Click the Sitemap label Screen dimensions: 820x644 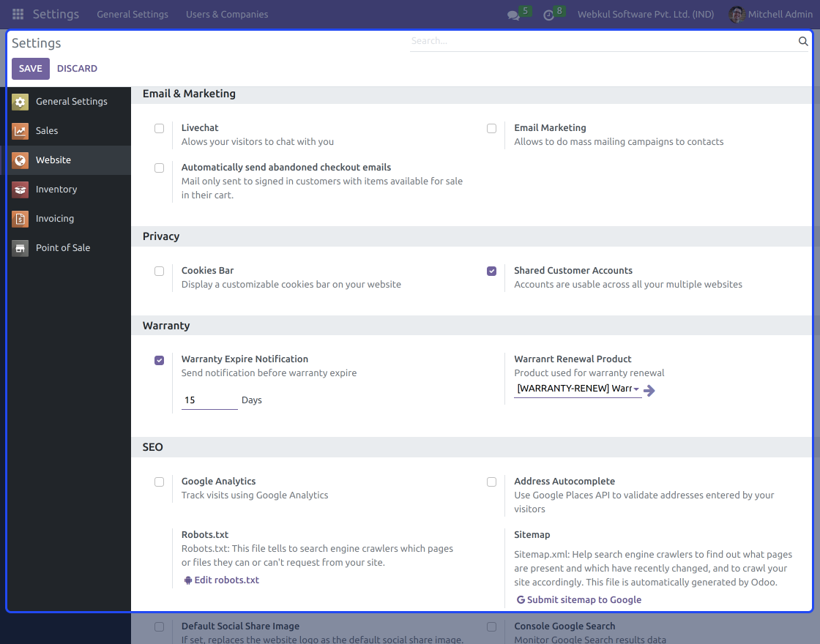click(x=532, y=535)
